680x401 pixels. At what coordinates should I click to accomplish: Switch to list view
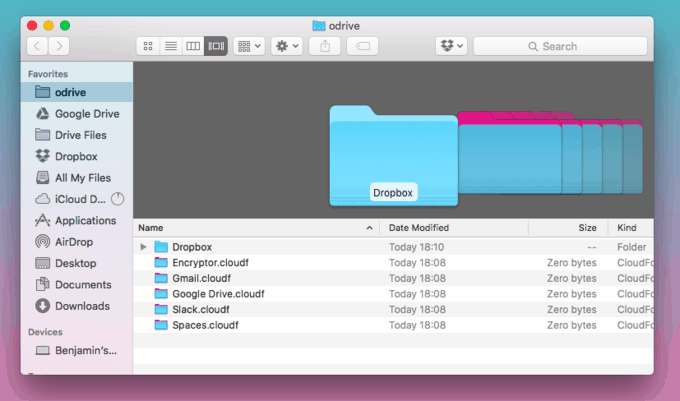[x=171, y=46]
